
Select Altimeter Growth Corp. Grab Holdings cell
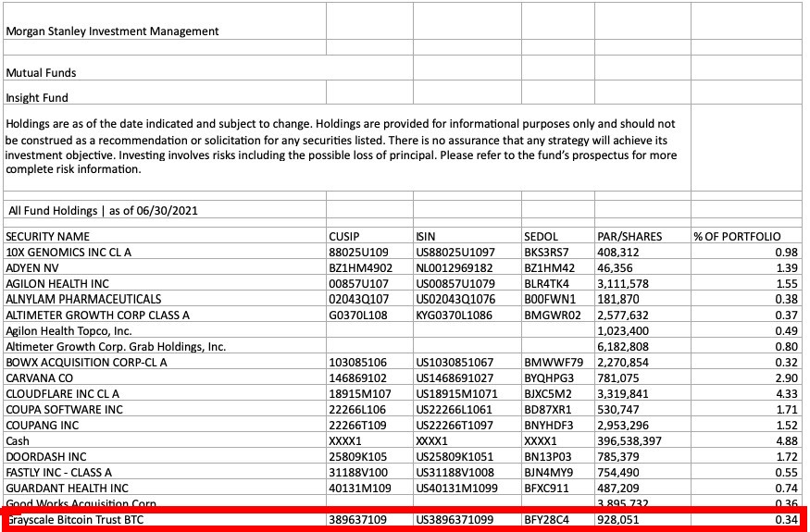point(164,347)
